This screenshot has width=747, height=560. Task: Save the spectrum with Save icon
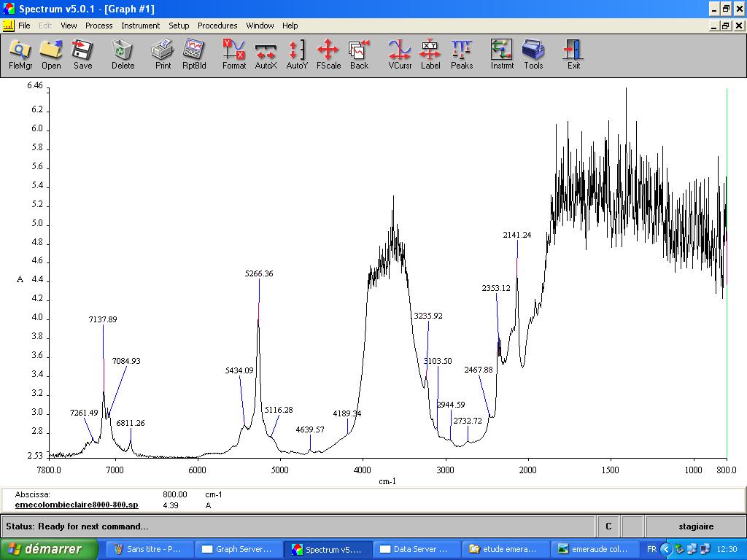(x=82, y=55)
